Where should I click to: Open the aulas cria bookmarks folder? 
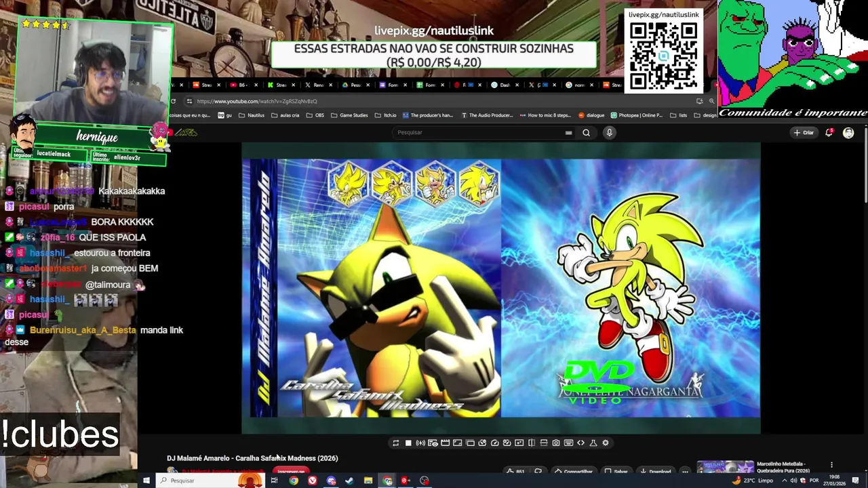[285, 115]
